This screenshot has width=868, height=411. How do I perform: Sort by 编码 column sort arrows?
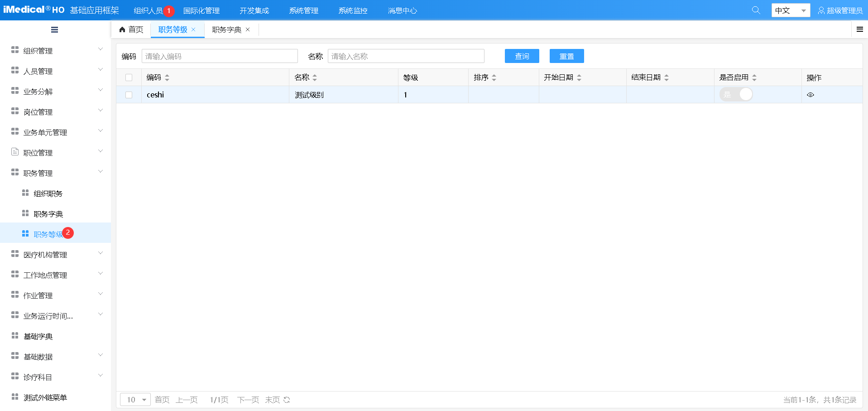[167, 78]
